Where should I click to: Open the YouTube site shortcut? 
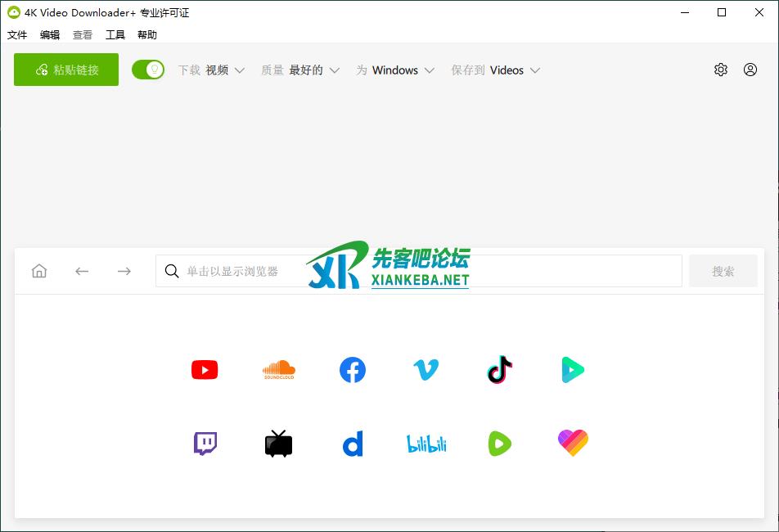[204, 369]
